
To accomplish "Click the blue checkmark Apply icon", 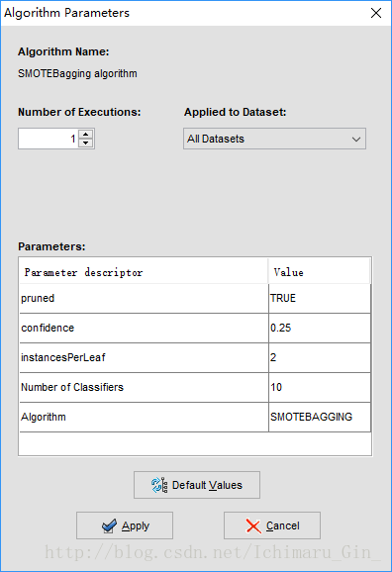I will click(109, 526).
